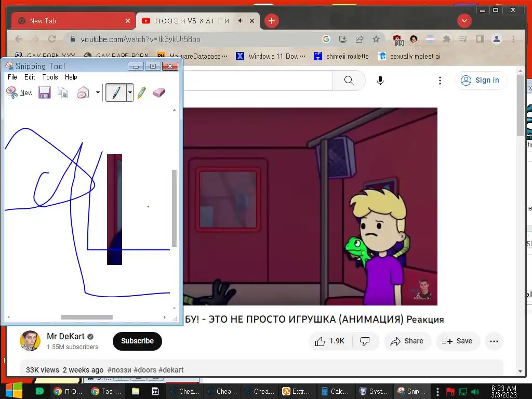Viewport: 532px width, 399px height.
Task: Open the Chrome three-dot menu
Action: tap(513, 39)
